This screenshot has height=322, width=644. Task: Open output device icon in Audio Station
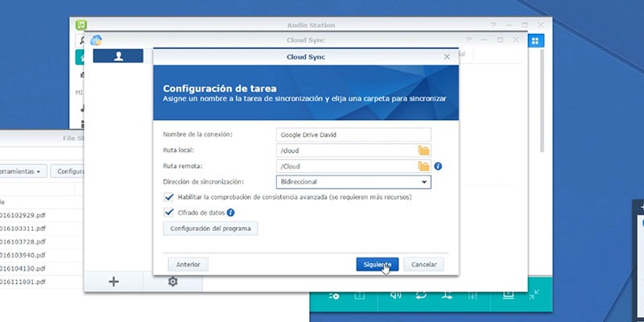(508, 295)
